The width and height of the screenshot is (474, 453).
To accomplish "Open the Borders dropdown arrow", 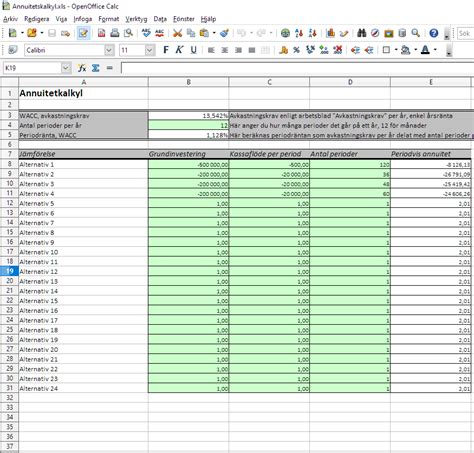I will (x=396, y=50).
